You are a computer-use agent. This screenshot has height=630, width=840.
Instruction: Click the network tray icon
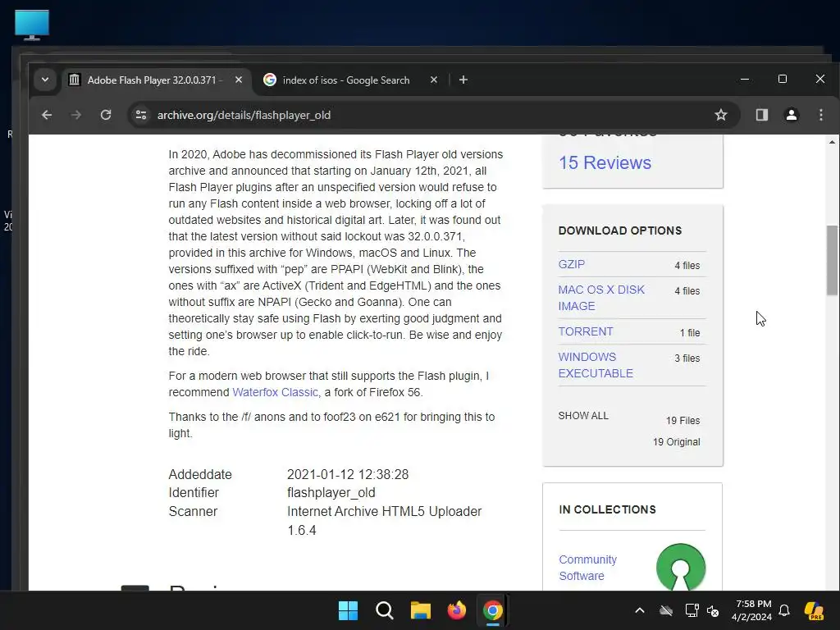coord(692,610)
